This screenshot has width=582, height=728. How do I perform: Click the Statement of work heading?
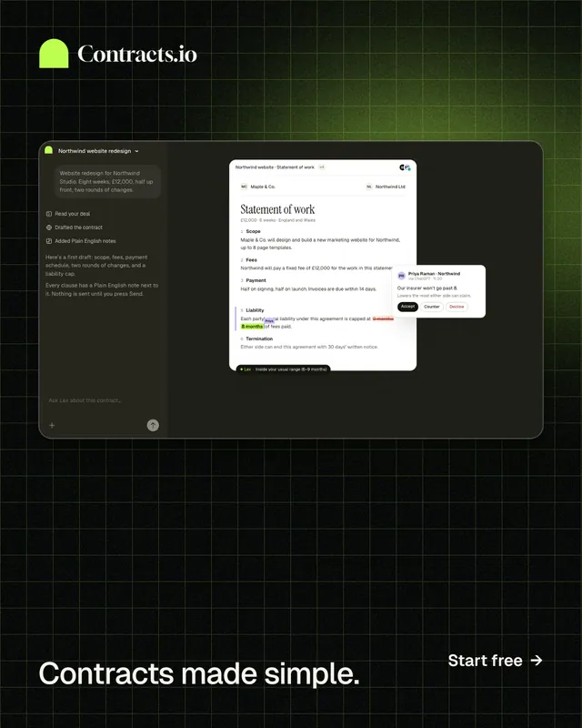pos(277,209)
